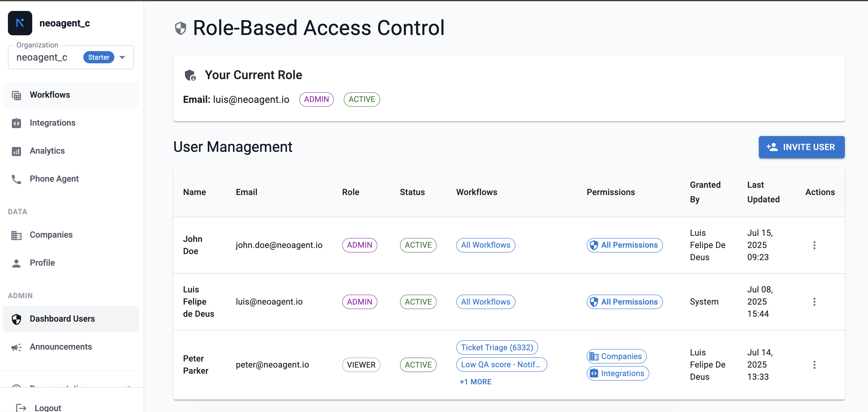Expand the +1 MORE workflows link
This screenshot has height=412, width=868.
475,382
